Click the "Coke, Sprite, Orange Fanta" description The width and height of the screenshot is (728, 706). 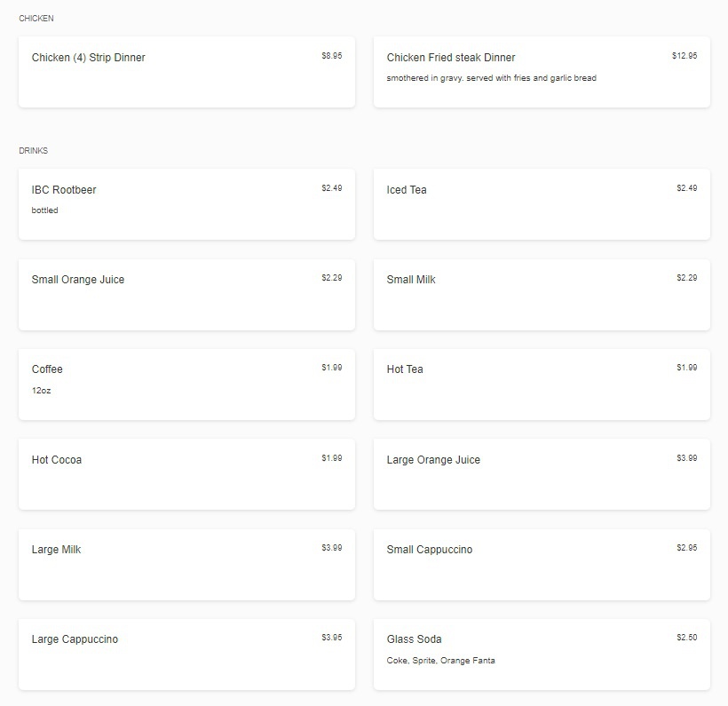pos(440,661)
